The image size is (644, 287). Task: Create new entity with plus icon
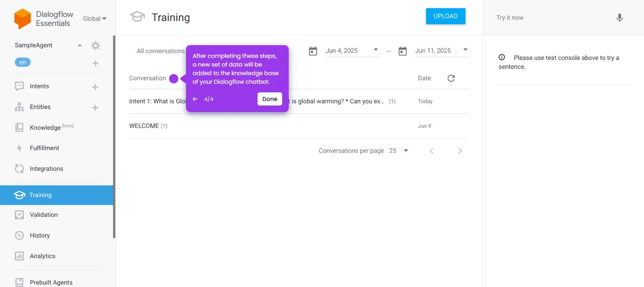click(95, 108)
